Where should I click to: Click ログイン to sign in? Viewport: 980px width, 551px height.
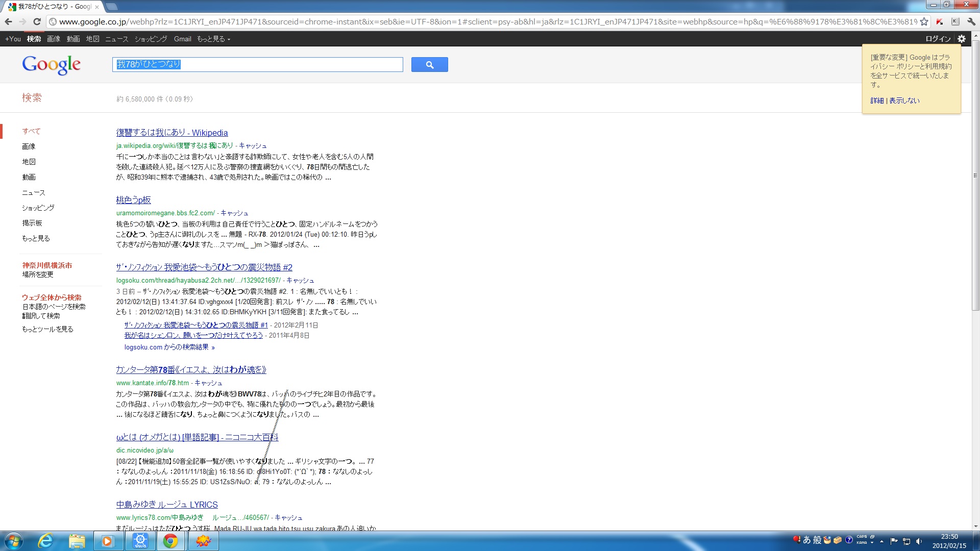(x=938, y=39)
